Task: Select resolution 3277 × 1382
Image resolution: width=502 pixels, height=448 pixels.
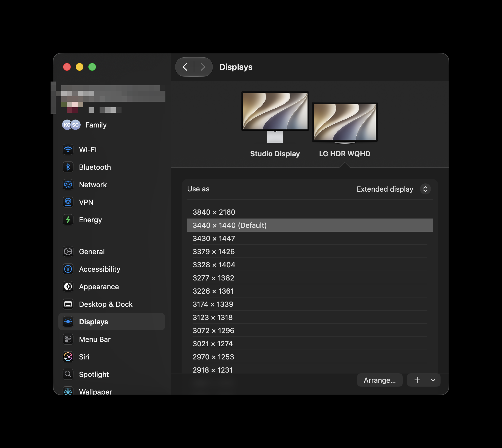Action: click(x=310, y=278)
